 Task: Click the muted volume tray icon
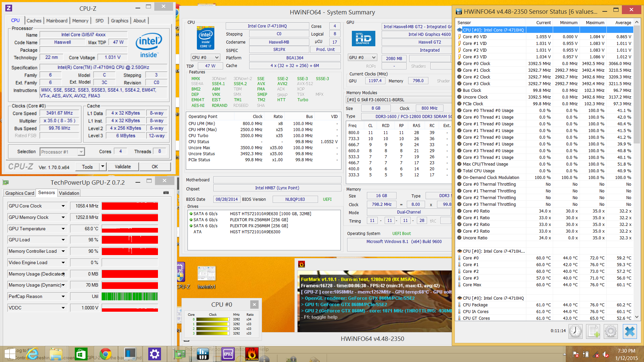click(606, 354)
